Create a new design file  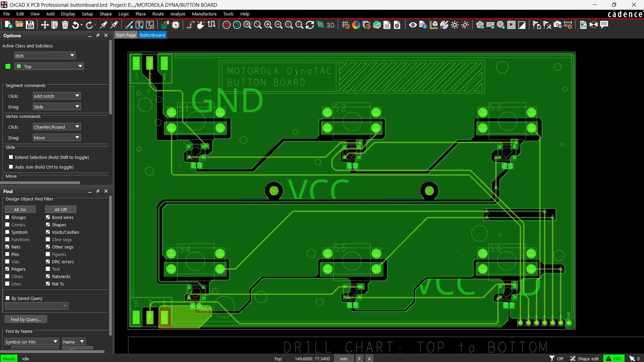(x=9, y=25)
